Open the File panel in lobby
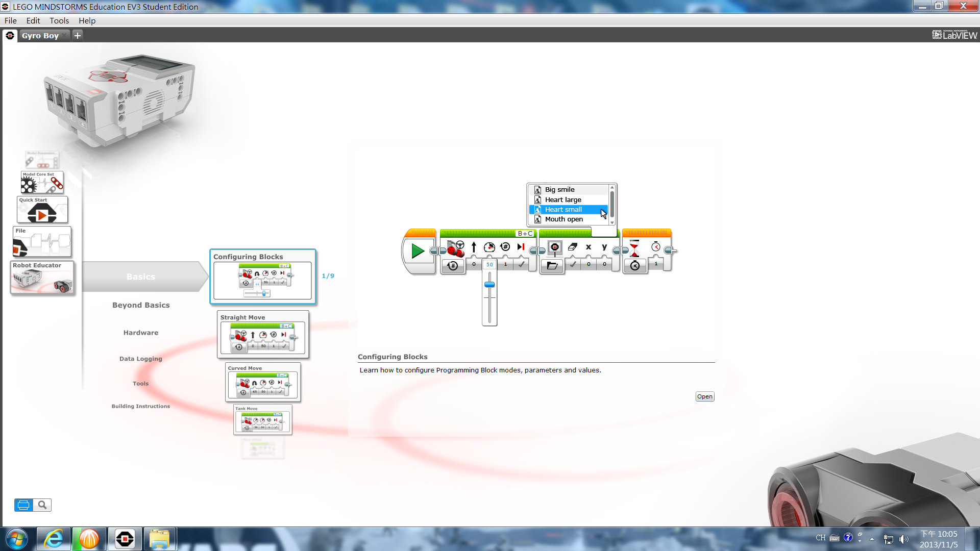The image size is (980, 551). 42,242
